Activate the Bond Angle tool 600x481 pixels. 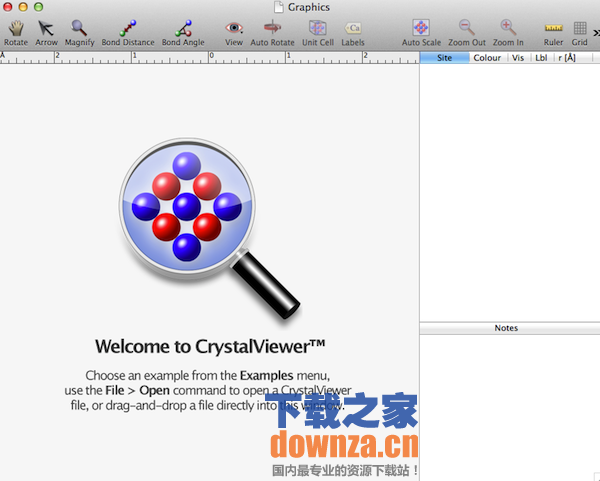(x=183, y=33)
